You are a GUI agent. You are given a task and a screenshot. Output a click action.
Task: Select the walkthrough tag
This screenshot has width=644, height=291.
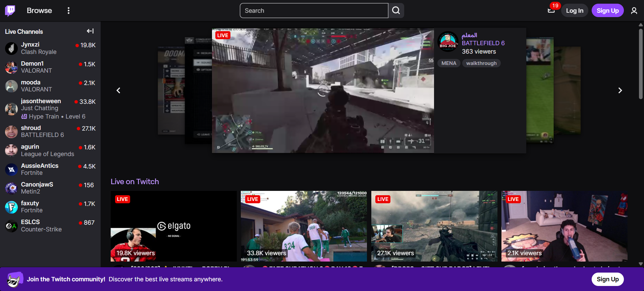(x=481, y=63)
